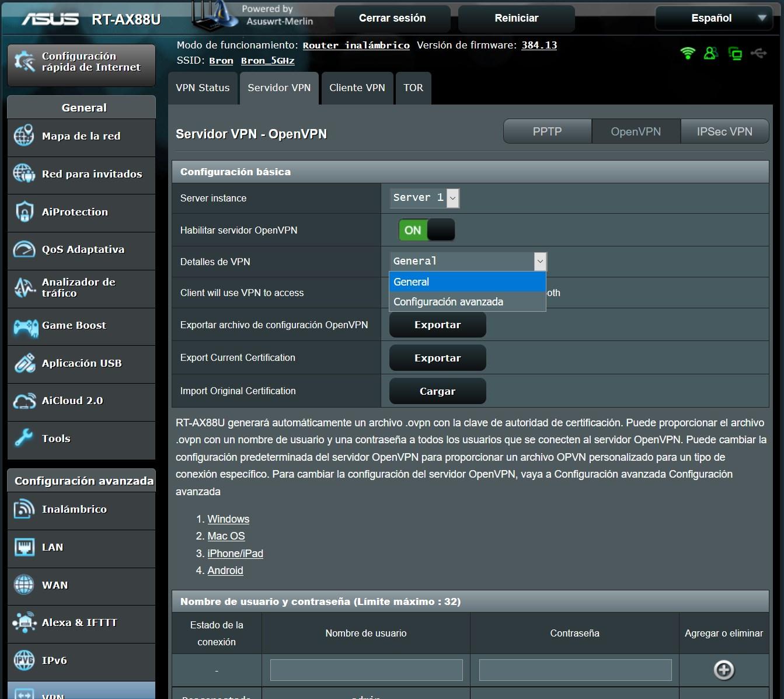Select the PPTP server type
The image size is (784, 699).
(548, 131)
